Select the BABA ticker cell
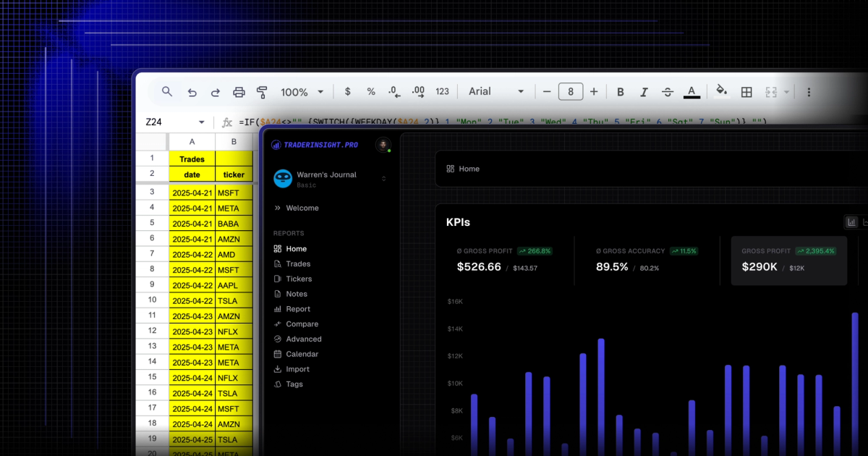The width and height of the screenshot is (868, 456). tap(234, 224)
